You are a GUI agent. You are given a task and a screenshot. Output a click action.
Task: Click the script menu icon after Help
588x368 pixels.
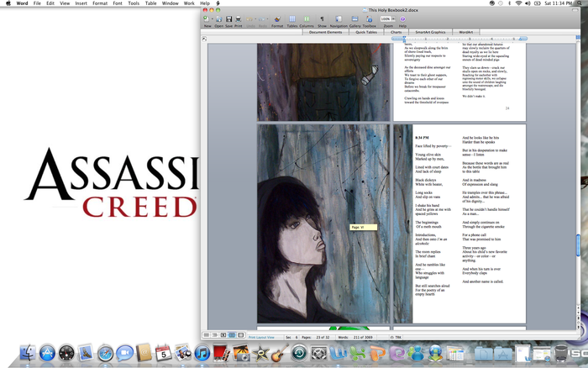[x=218, y=3]
